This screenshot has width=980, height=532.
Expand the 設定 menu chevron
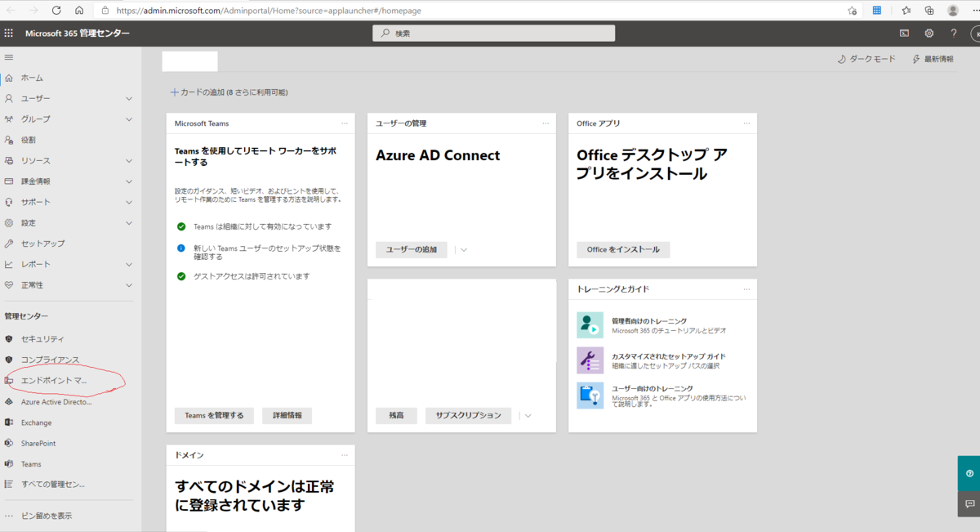pyautogui.click(x=129, y=223)
